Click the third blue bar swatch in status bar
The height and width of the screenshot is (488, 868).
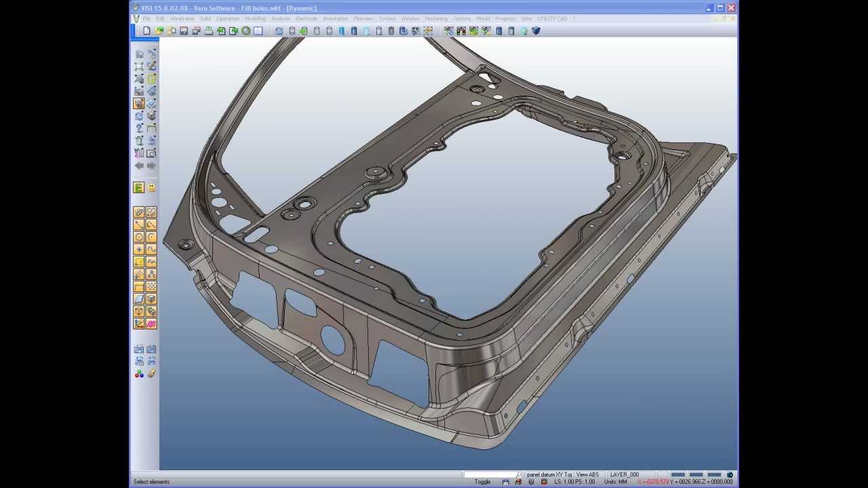click(714, 474)
